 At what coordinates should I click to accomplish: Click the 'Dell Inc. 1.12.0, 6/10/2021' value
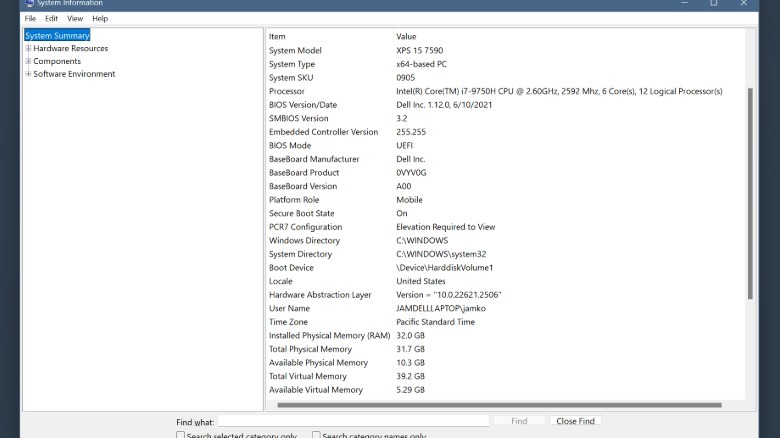tap(444, 105)
